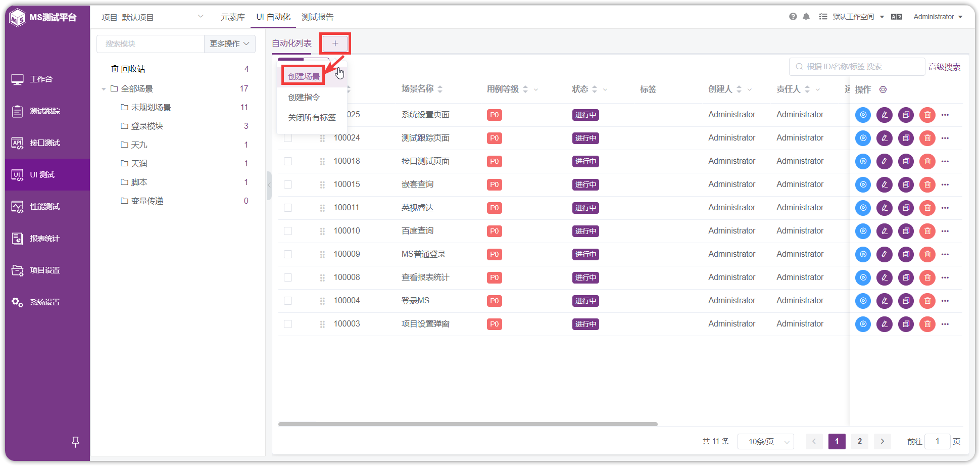Screen dimensions: 980x466
Task: Check the box for scenario 100018
Action: [288, 161]
